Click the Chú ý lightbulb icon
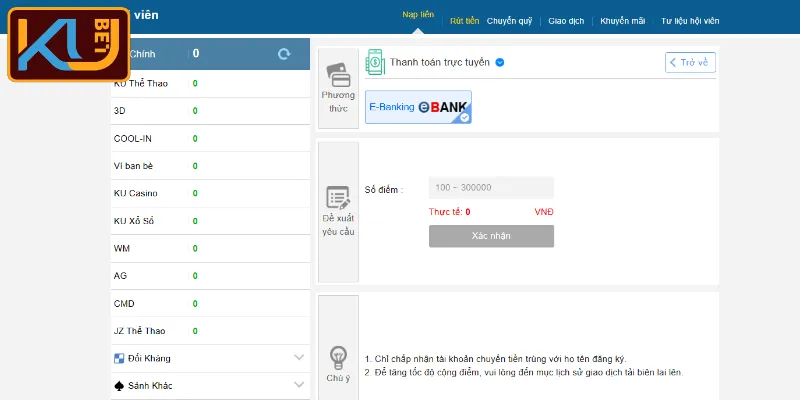The width and height of the screenshot is (800, 400). point(338,358)
